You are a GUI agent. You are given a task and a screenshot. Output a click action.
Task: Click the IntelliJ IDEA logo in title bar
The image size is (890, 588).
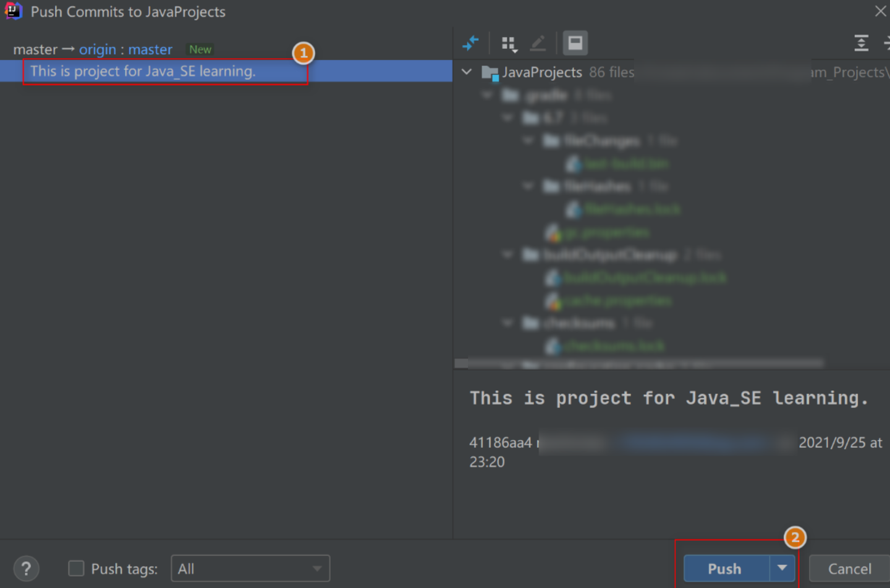point(12,11)
